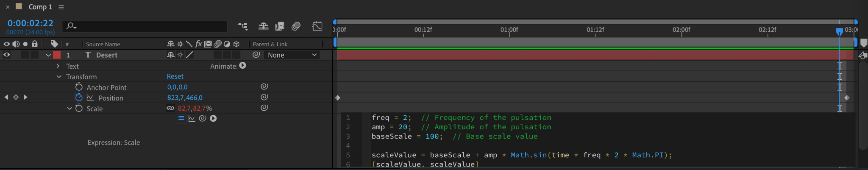868x170 pixels.
Task: Enable motion blur for the composition
Action: 296,26
